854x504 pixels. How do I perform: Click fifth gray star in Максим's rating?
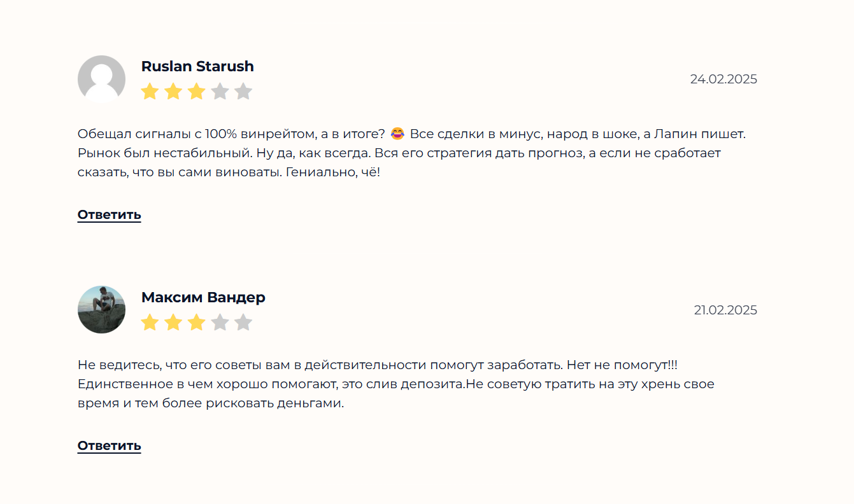tap(243, 323)
